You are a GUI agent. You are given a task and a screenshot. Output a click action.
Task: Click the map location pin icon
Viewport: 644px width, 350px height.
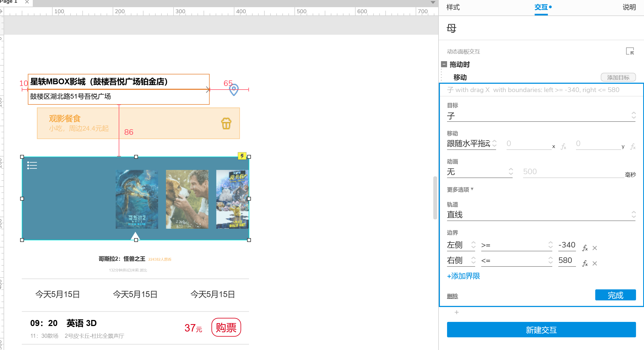point(234,90)
